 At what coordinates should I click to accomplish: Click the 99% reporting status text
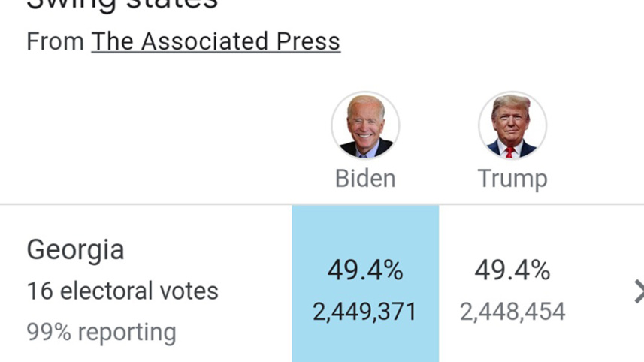tap(101, 331)
